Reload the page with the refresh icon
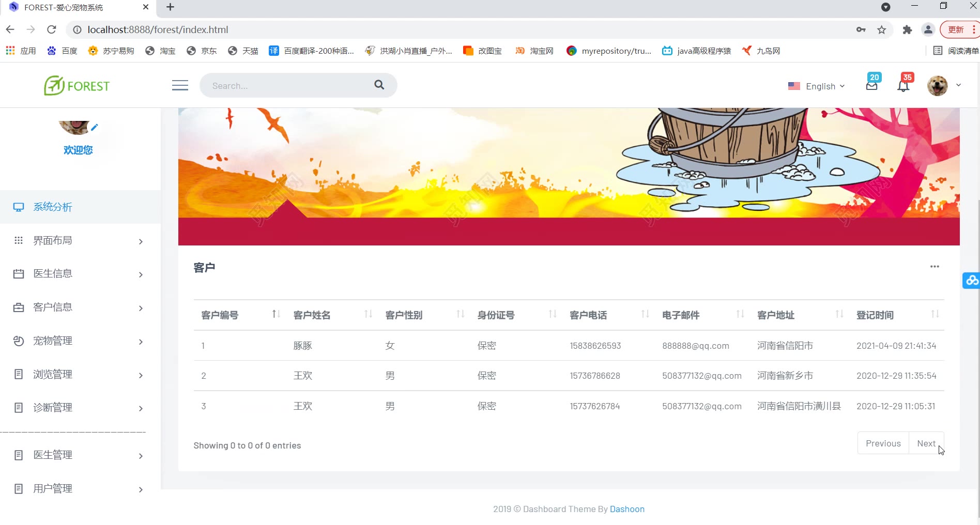 [52, 29]
